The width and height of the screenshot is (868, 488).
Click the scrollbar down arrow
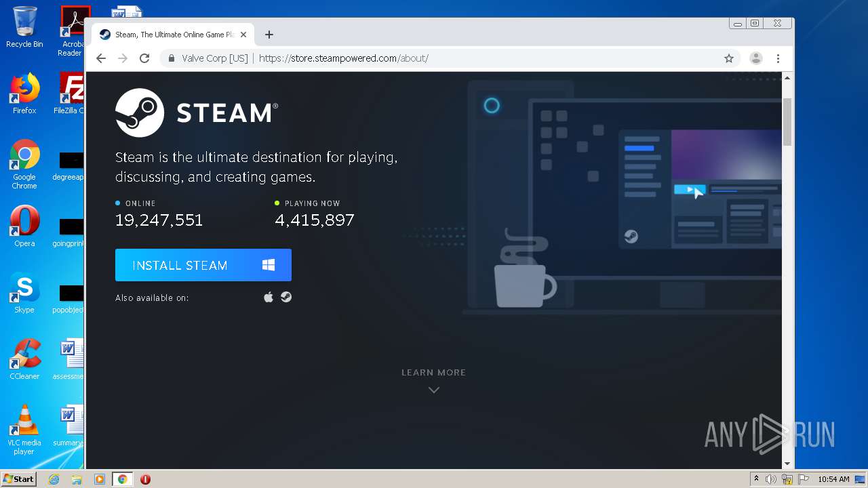[787, 464]
